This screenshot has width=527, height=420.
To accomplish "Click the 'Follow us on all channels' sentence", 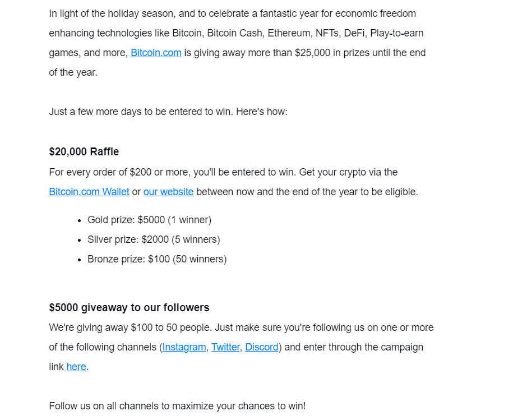I will click(178, 406).
